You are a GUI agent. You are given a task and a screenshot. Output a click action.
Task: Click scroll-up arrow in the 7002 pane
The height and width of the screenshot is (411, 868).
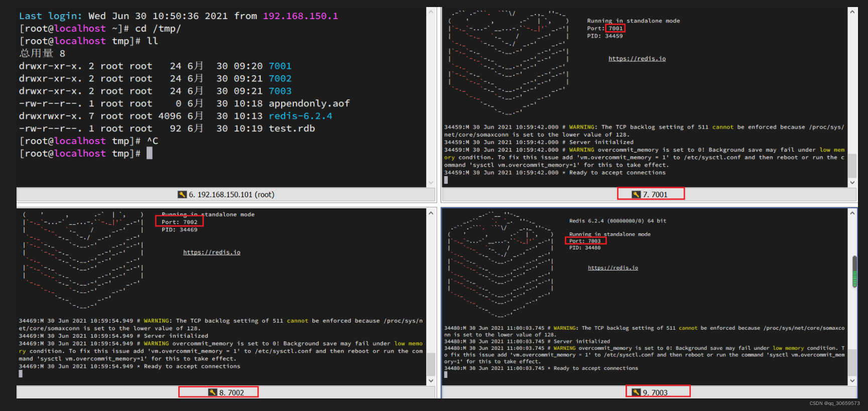tap(431, 213)
